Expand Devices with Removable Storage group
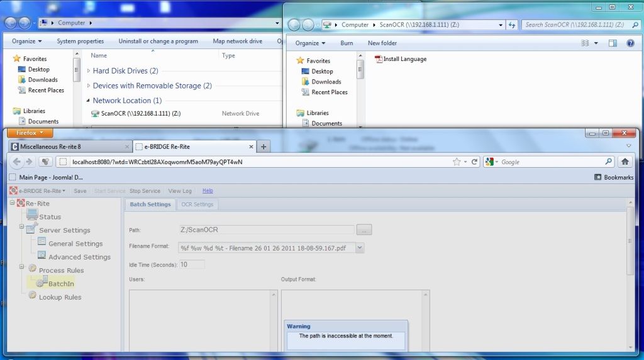The width and height of the screenshot is (644, 360). [x=88, y=85]
